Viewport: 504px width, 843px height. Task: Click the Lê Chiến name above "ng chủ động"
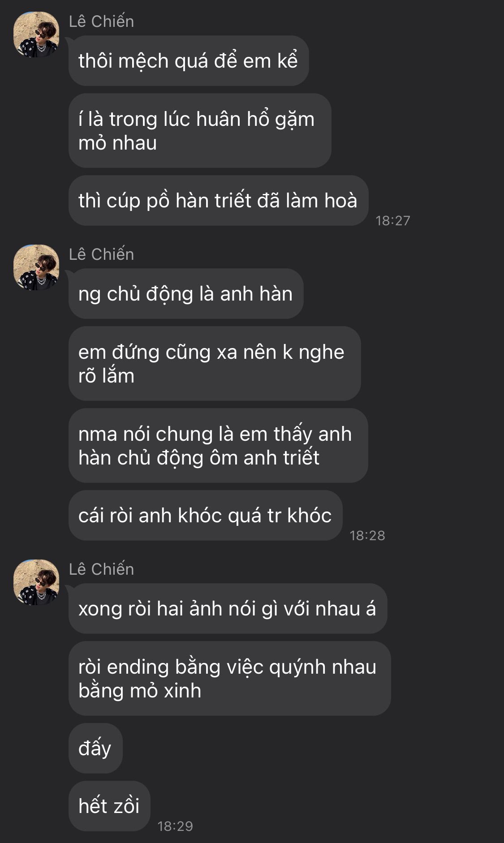(101, 254)
